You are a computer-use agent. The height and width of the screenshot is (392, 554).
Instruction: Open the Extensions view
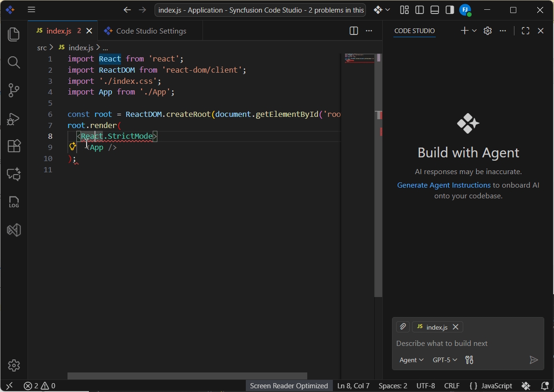pyautogui.click(x=14, y=146)
